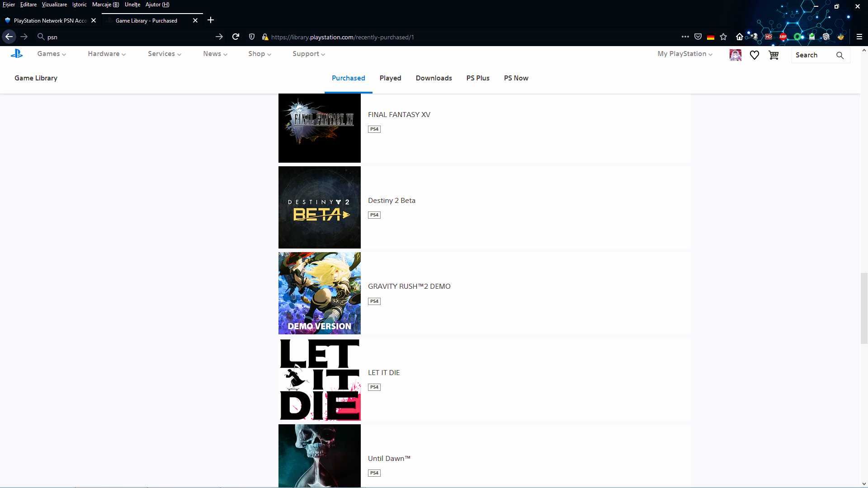
Task: Click the page reload refresh icon
Action: point(236,37)
